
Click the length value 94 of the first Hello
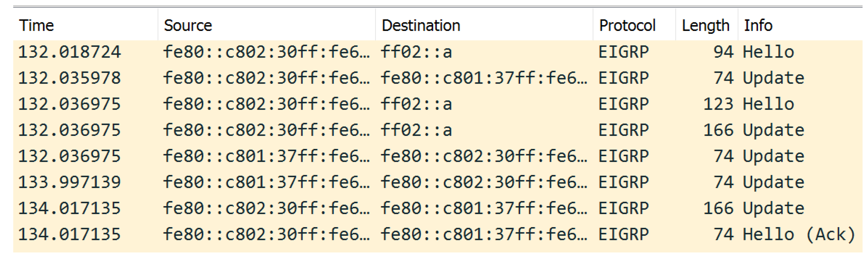coord(723,52)
